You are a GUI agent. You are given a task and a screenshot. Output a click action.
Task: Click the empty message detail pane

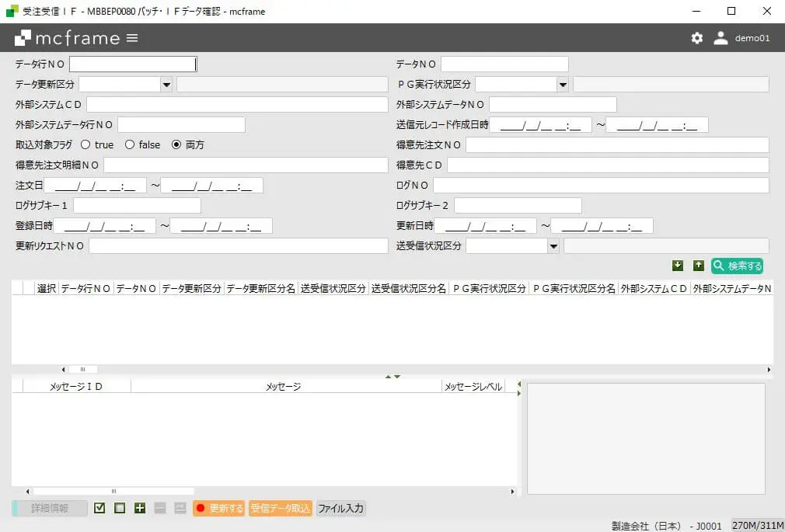(646, 439)
